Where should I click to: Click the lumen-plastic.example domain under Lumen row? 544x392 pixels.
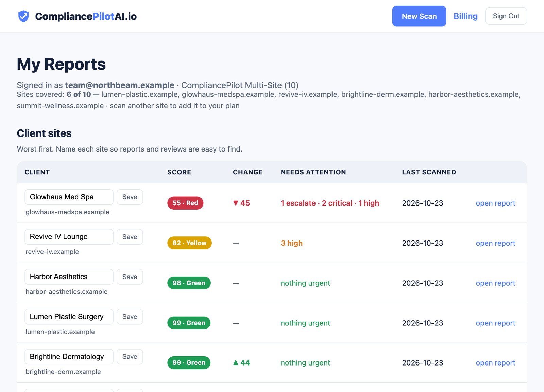coord(60,332)
